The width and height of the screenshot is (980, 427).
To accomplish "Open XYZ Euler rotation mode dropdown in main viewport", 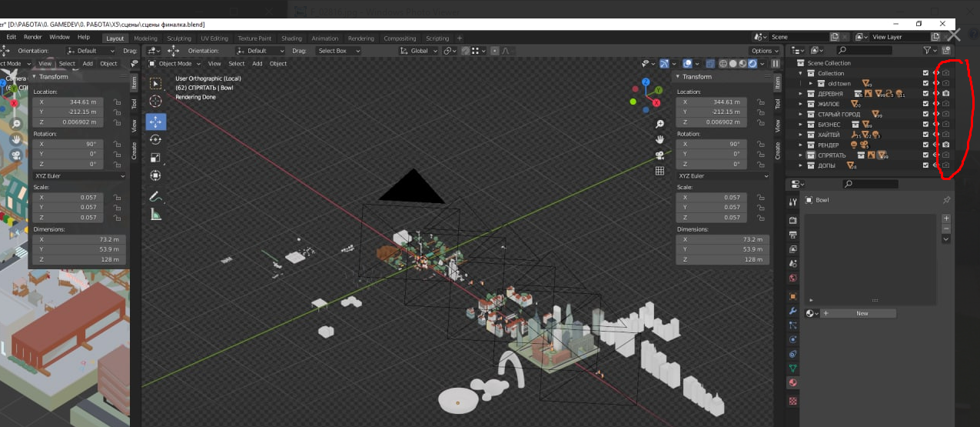I will [x=723, y=175].
